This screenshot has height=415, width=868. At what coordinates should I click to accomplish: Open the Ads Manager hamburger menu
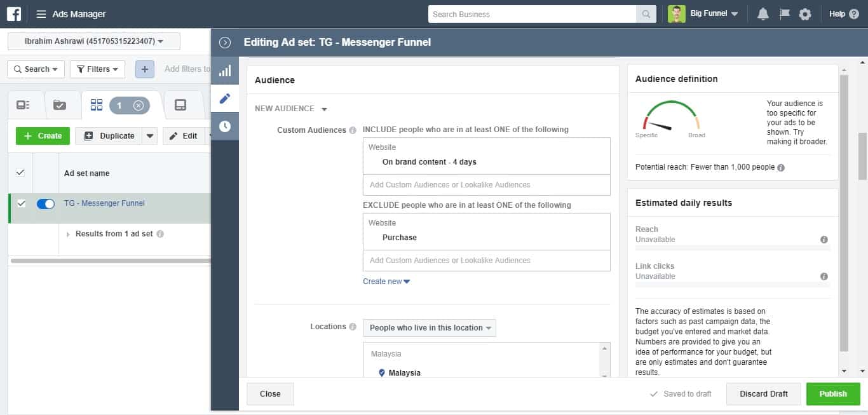coord(41,14)
